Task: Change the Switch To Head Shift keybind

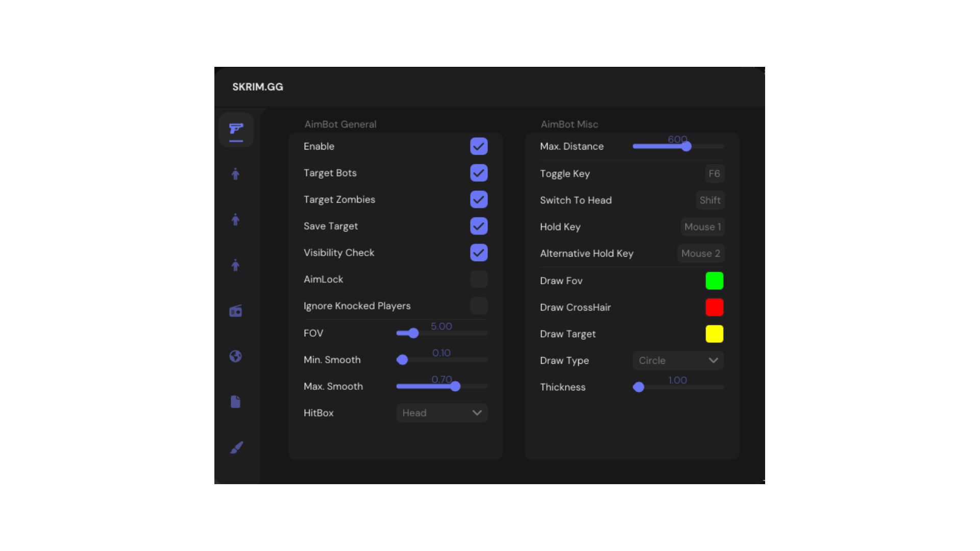Action: [x=709, y=200]
